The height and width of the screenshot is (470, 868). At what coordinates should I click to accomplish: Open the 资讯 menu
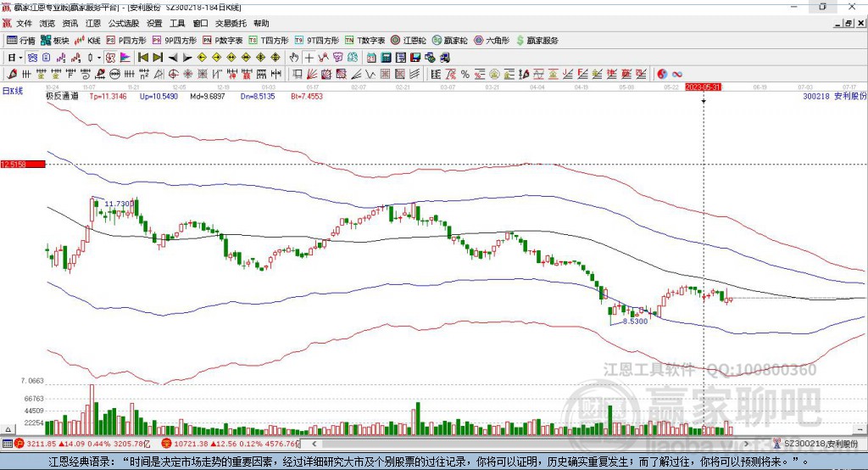pyautogui.click(x=70, y=23)
